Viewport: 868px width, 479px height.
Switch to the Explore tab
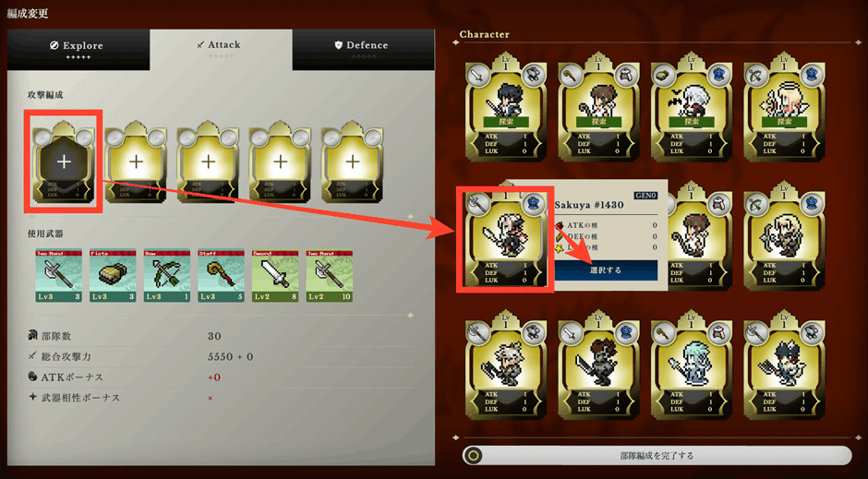click(78, 50)
